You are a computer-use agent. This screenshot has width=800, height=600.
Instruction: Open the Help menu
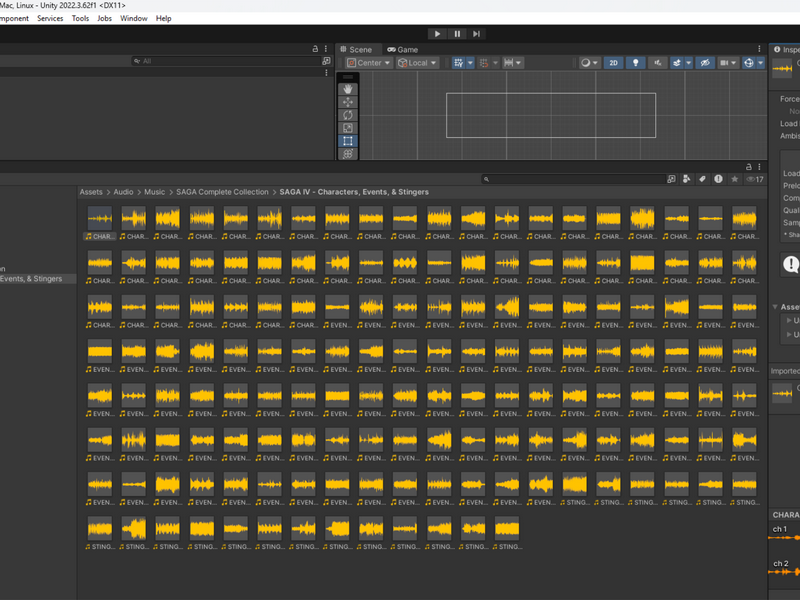(x=163, y=18)
